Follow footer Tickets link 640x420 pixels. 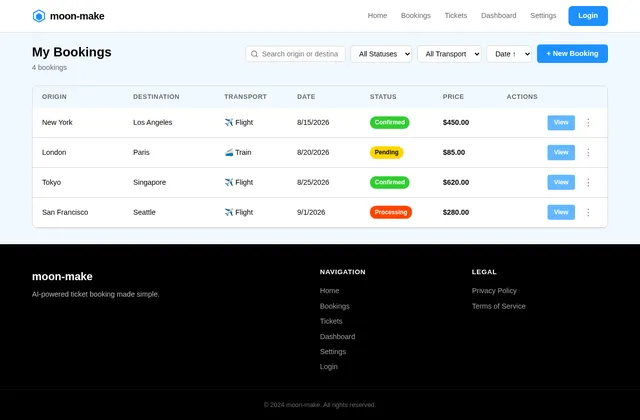pos(331,321)
